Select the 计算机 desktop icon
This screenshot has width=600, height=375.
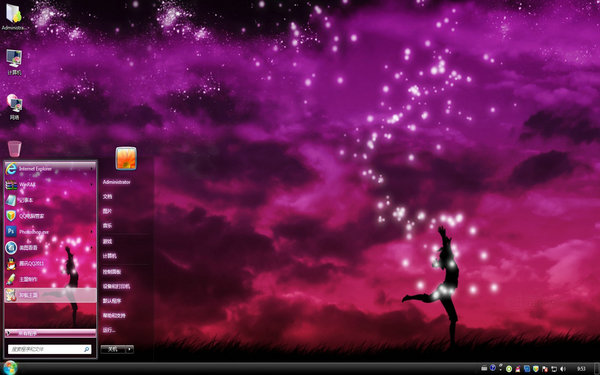point(14,62)
